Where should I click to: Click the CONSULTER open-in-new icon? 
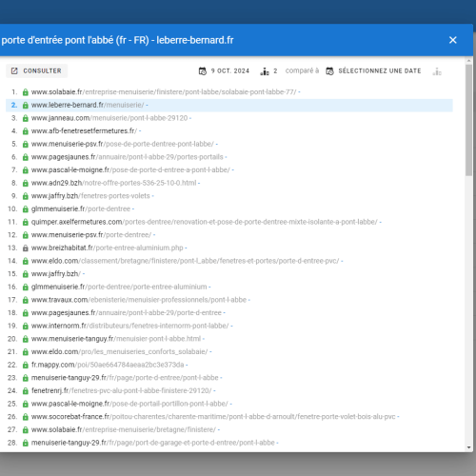14,70
